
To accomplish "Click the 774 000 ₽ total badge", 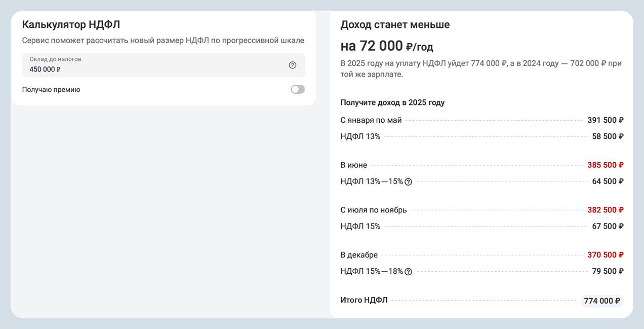I will coord(601,301).
